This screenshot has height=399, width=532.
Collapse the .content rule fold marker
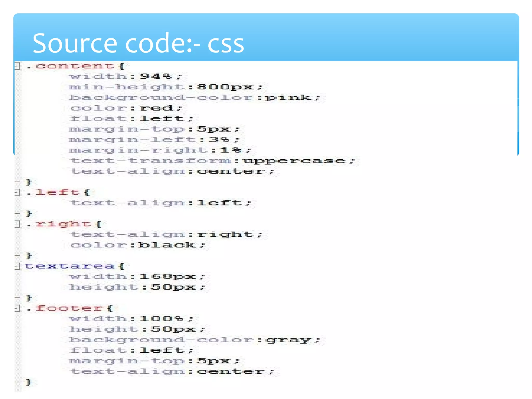17,66
